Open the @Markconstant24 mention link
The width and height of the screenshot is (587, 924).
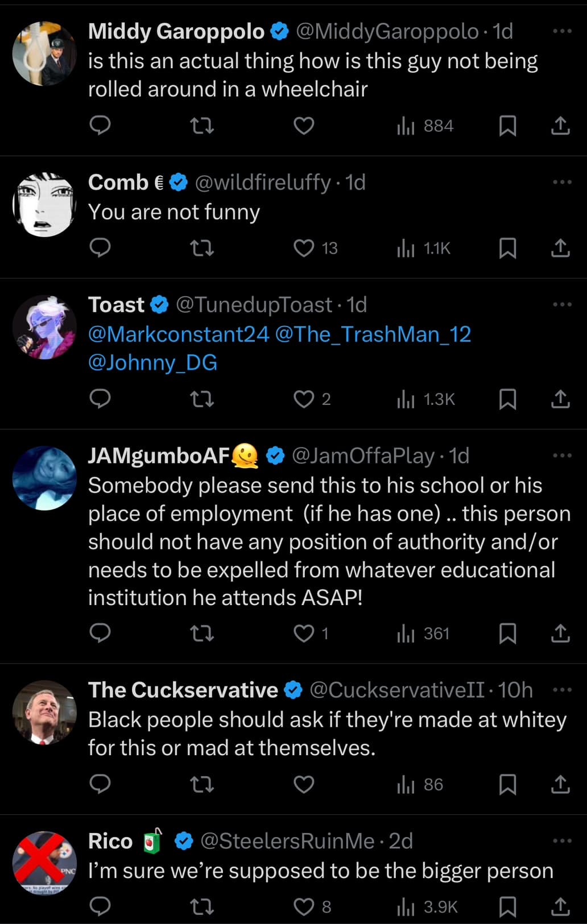[179, 334]
